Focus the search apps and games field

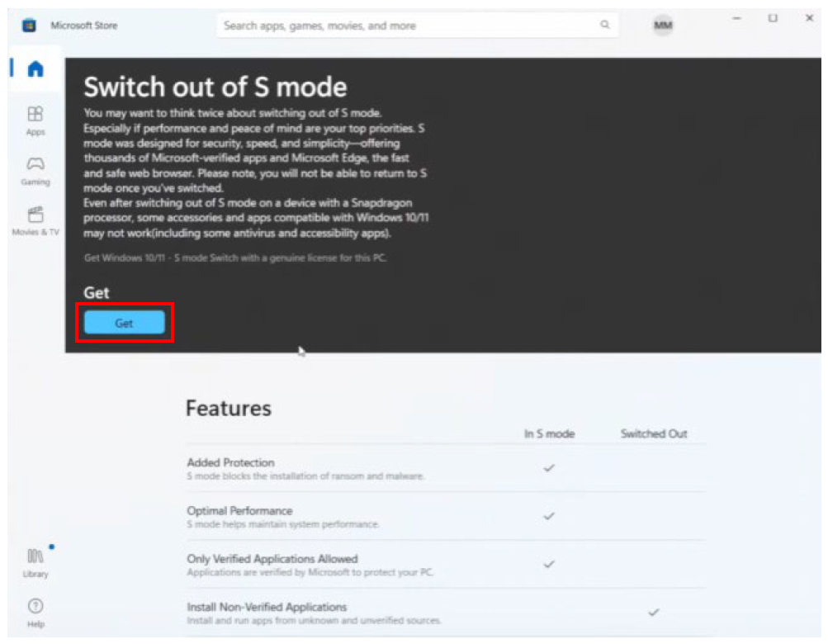point(405,26)
